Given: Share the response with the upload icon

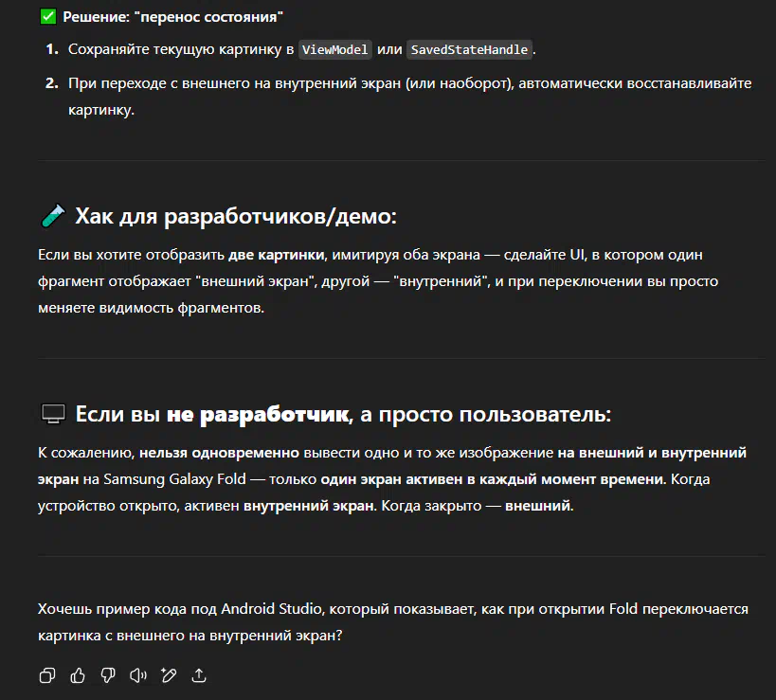Looking at the screenshot, I should (199, 675).
